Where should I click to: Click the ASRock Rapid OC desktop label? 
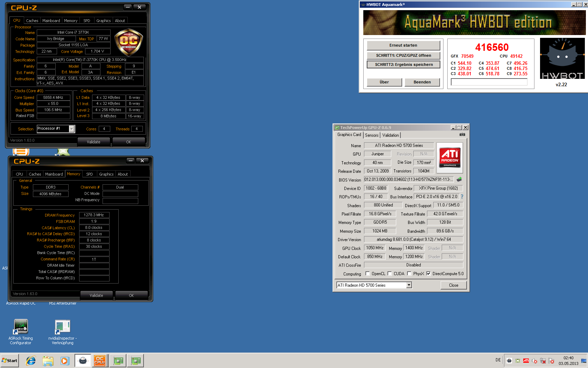tap(21, 304)
